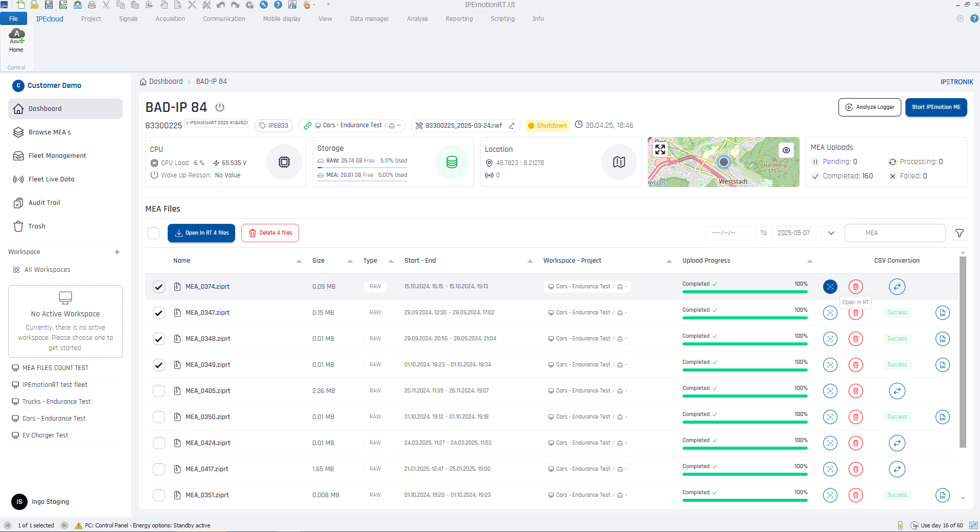
Task: Click the Analyze Logger button
Action: coord(870,107)
